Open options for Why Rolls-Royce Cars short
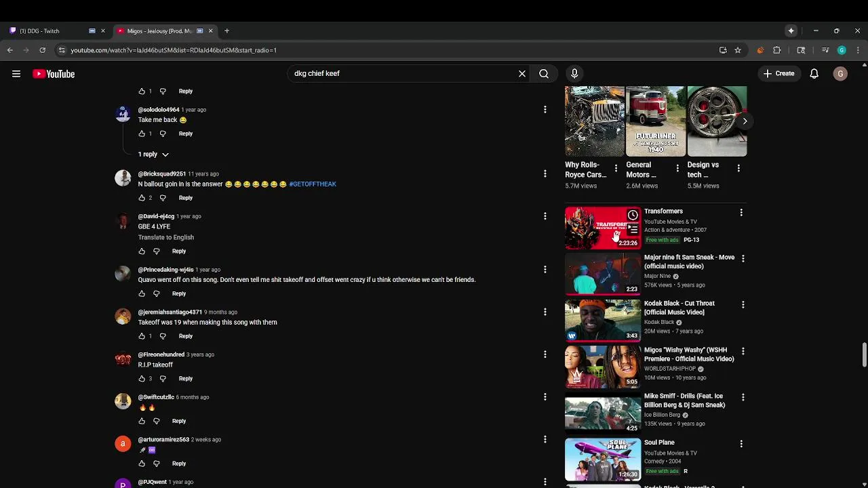This screenshot has width=868, height=488. [x=616, y=168]
